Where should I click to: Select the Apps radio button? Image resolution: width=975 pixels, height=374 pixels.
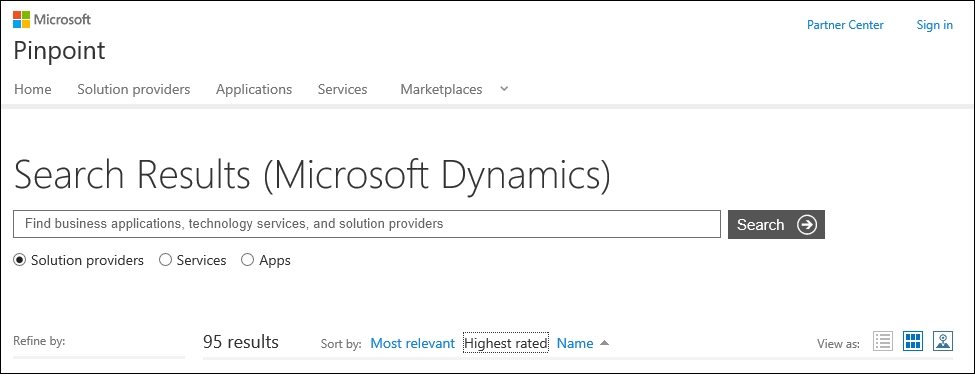[x=247, y=260]
